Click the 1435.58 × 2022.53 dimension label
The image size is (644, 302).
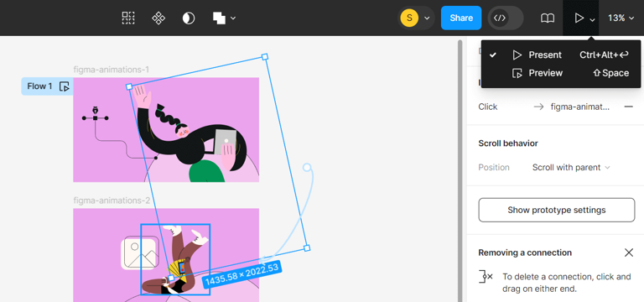[x=241, y=273]
